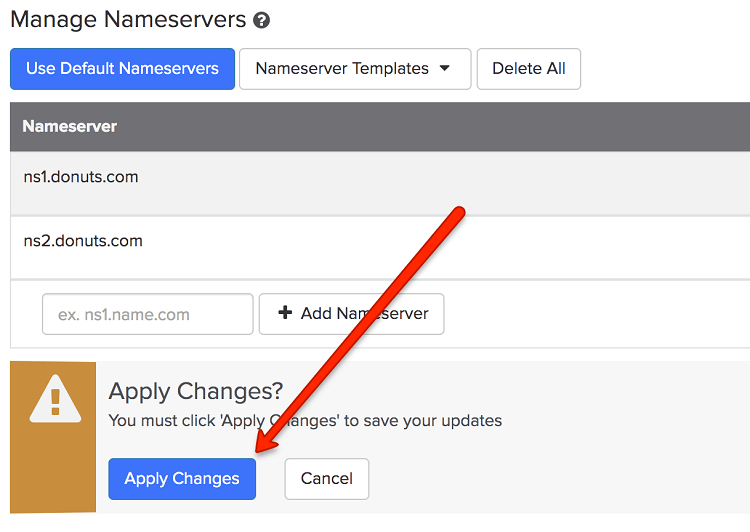Viewport: 750px width, 532px height.
Task: Select the ns1.donuts.com nameserver row
Action: [x=81, y=177]
